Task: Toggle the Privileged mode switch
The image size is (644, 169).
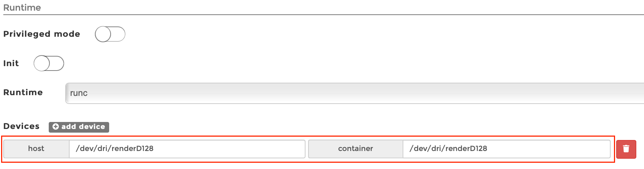Action: click(110, 34)
